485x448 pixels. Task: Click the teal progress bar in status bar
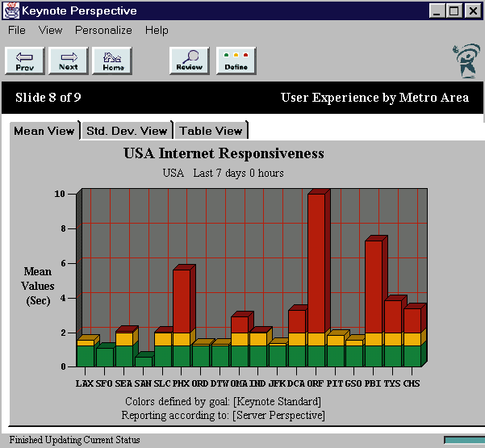pos(464,440)
